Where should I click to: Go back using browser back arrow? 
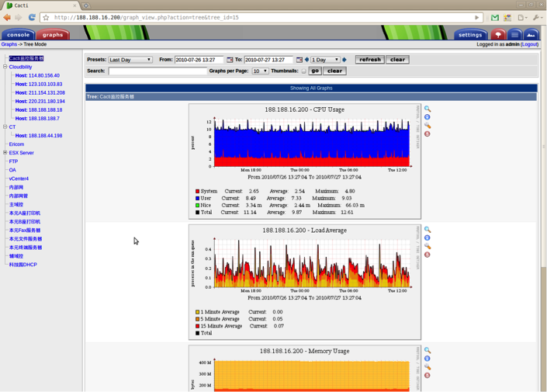(x=7, y=17)
